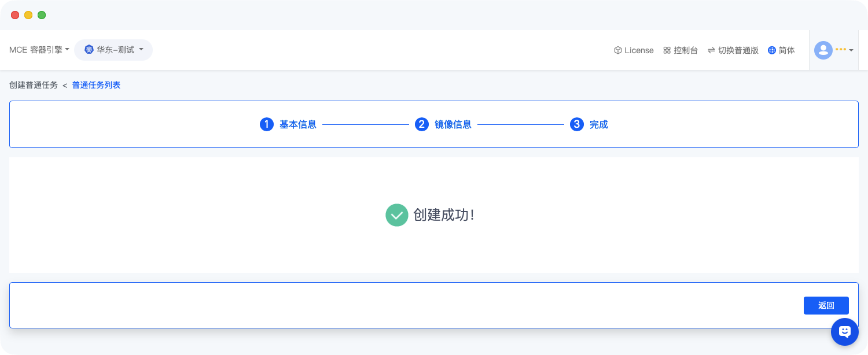This screenshot has height=355, width=868.
Task: Select step 3 完成
Action: [599, 124]
